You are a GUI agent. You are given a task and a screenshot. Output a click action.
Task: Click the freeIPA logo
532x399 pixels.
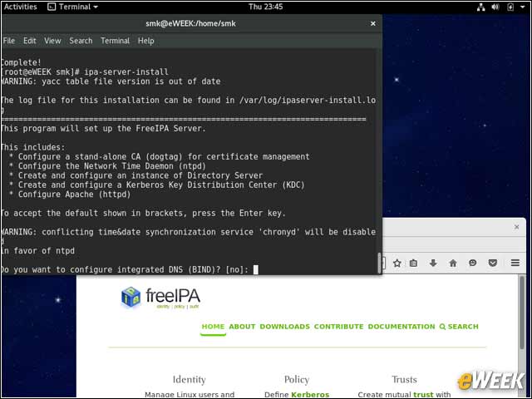(x=160, y=298)
